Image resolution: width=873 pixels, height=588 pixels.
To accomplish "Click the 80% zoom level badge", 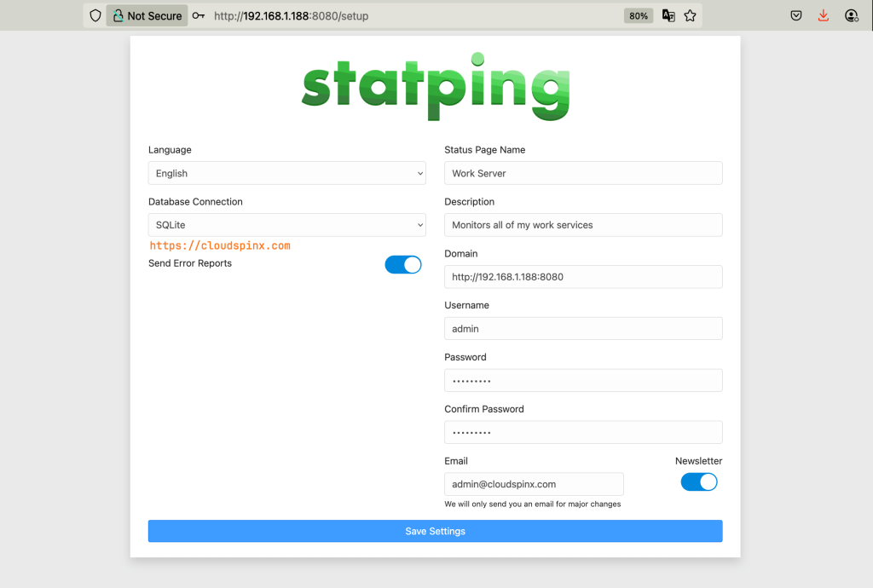I will click(x=638, y=15).
